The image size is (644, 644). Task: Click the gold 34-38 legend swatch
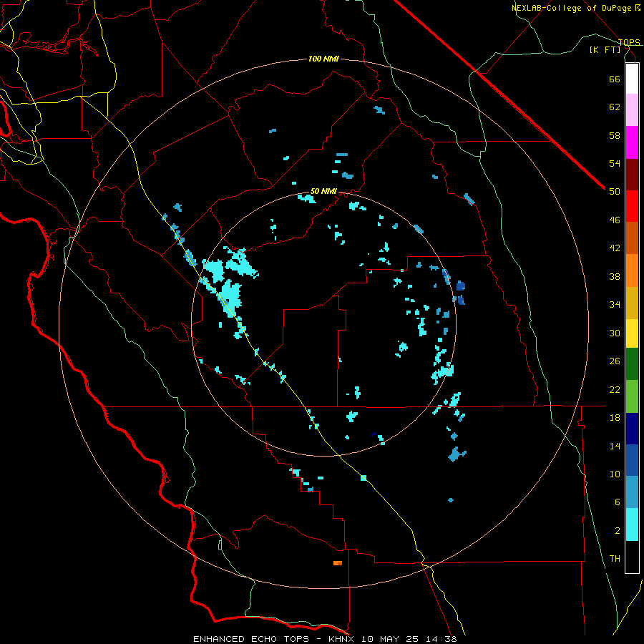pyautogui.click(x=632, y=303)
